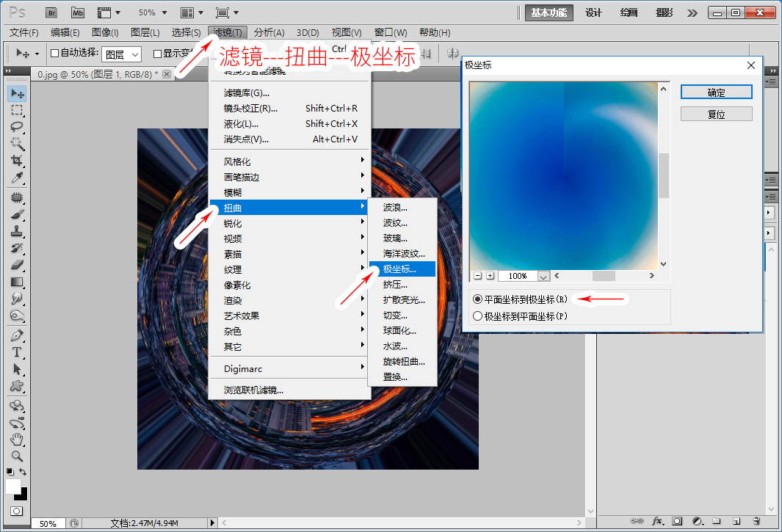Viewport: 782px width, 532px height.
Task: Open the 图层 auto-select dropdown
Action: click(122, 54)
